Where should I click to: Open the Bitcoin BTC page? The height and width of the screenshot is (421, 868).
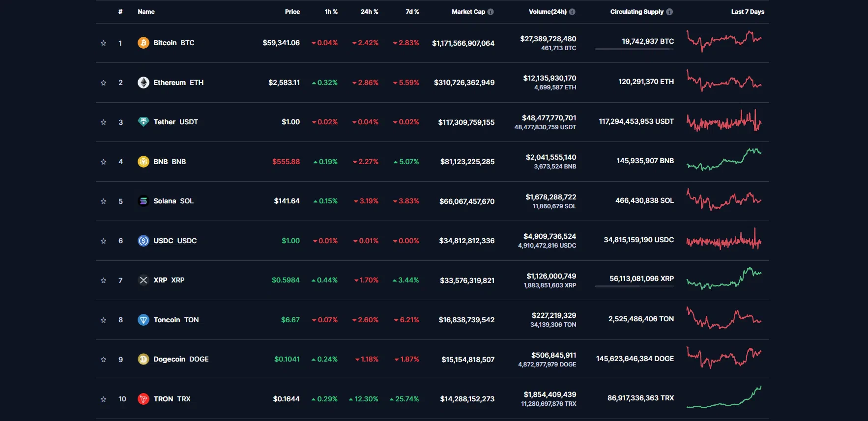click(174, 43)
